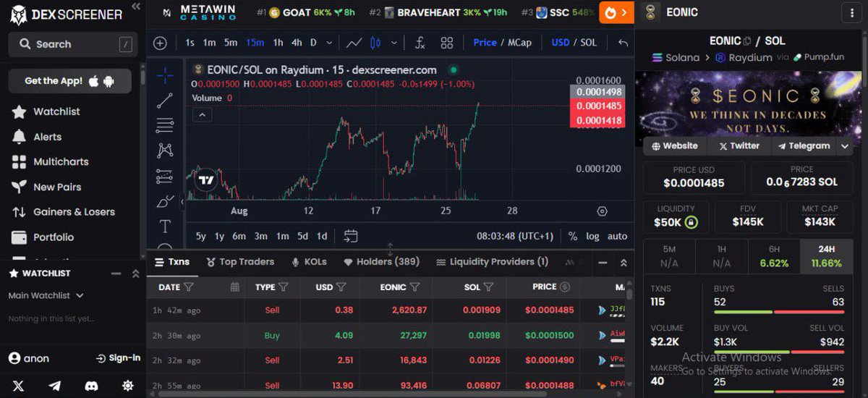
Task: Select the 15m timeframe
Action: click(x=255, y=43)
